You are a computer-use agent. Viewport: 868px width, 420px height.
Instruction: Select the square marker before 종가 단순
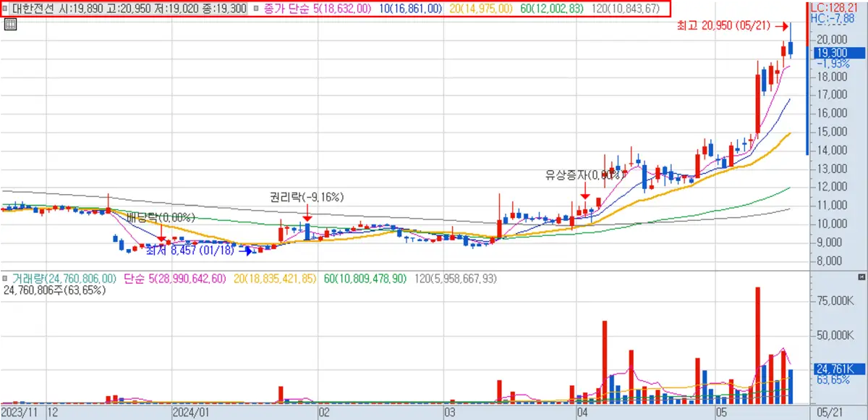(255, 9)
